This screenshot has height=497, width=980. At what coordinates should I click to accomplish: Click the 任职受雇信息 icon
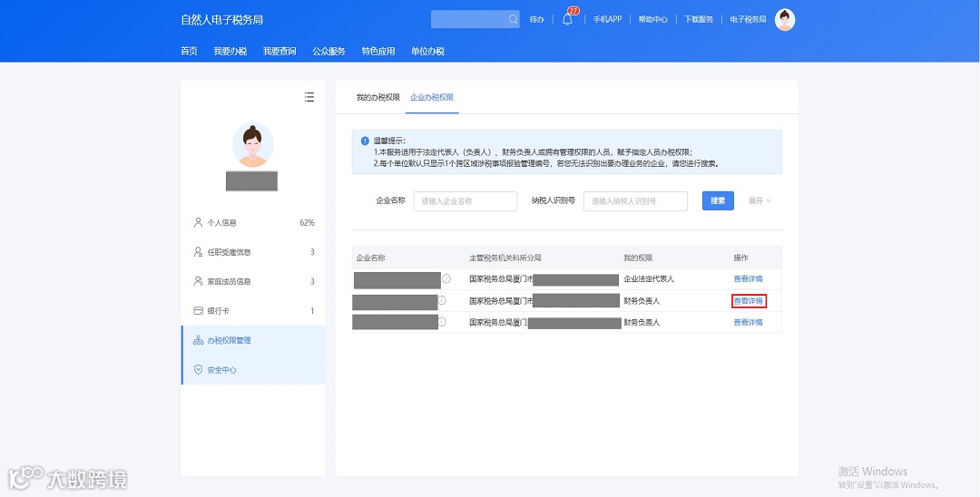coord(198,251)
